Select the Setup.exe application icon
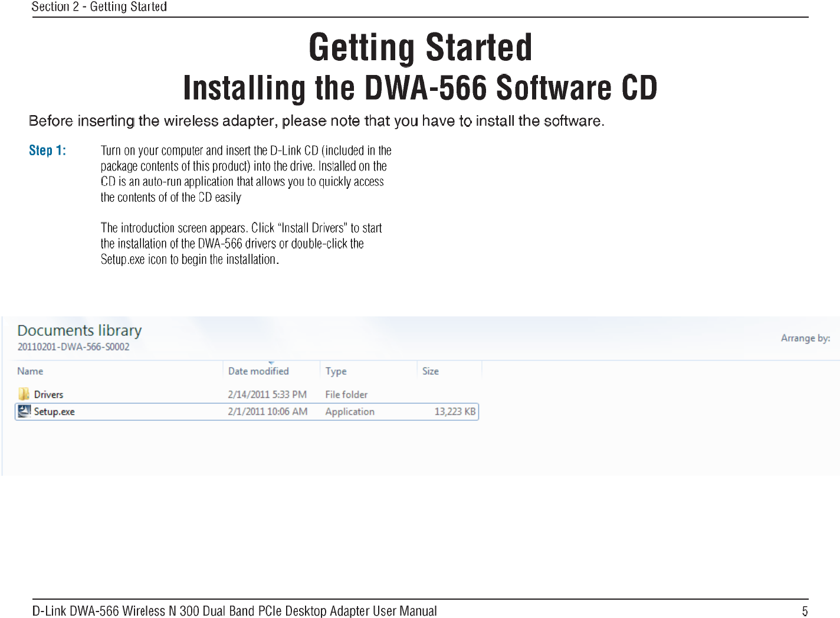This screenshot has height=618, width=840. click(x=24, y=411)
